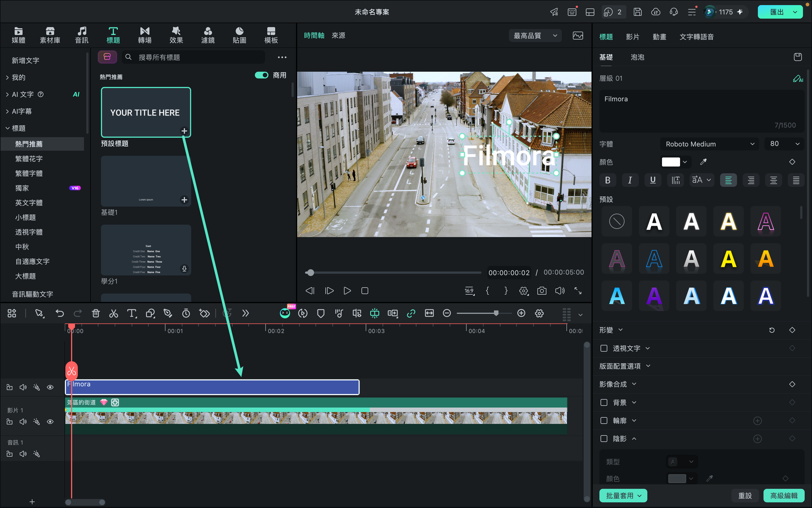
Task: Open the font size 80 dropdown
Action: (784, 144)
